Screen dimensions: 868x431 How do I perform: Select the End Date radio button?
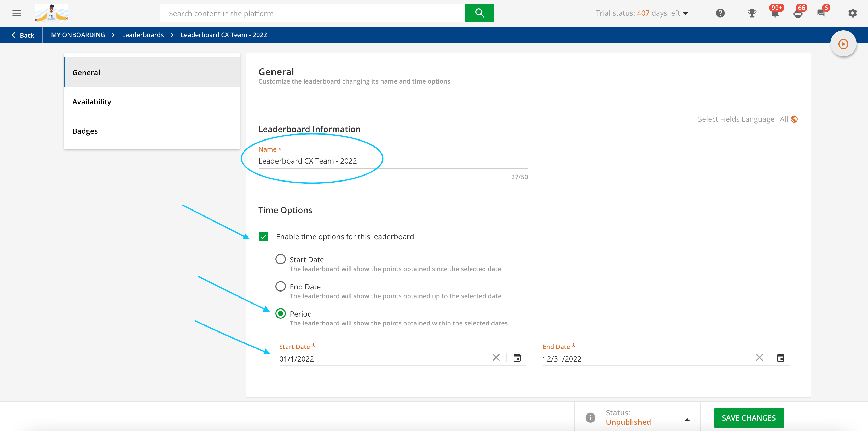281,286
